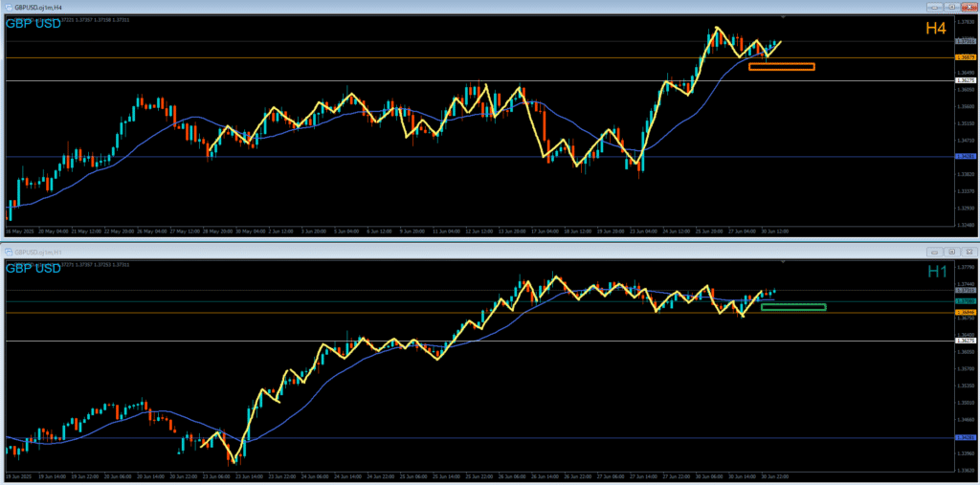Select the green rectangle object on H1 chart
Image resolution: width=980 pixels, height=485 pixels.
(793, 307)
